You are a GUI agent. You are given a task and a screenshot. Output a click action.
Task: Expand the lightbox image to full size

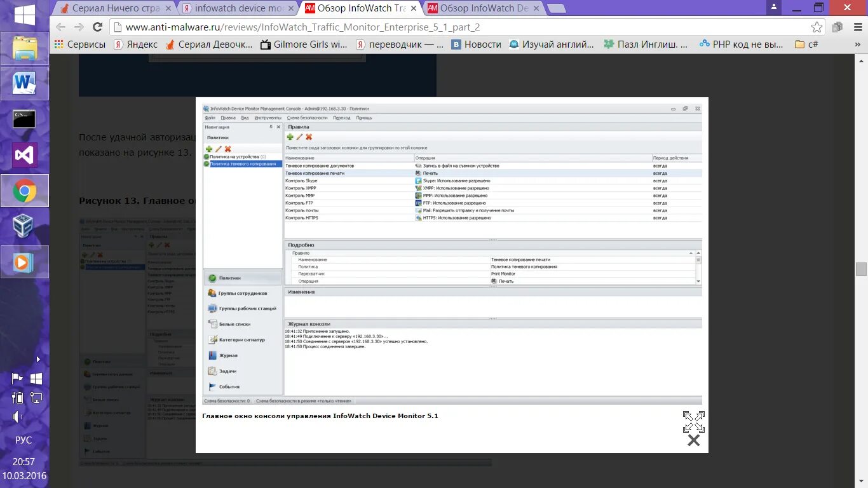pos(694,422)
